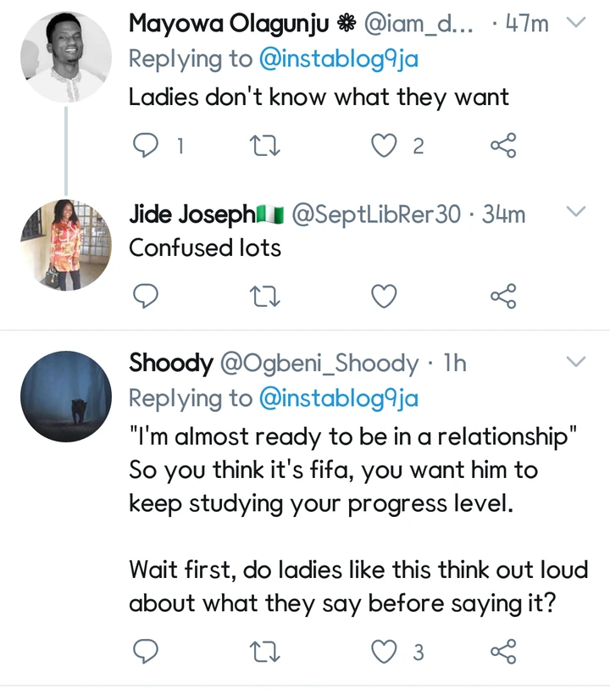The image size is (610, 700).
Task: Like Mayowa Olagunju's tweet
Action: (385, 146)
